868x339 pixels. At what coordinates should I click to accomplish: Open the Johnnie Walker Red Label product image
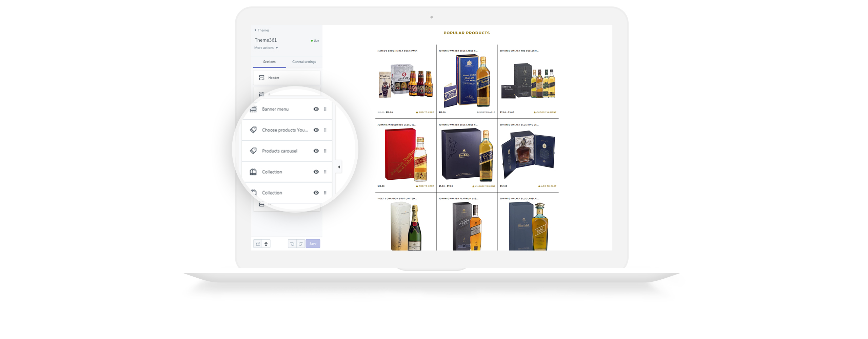click(x=406, y=155)
